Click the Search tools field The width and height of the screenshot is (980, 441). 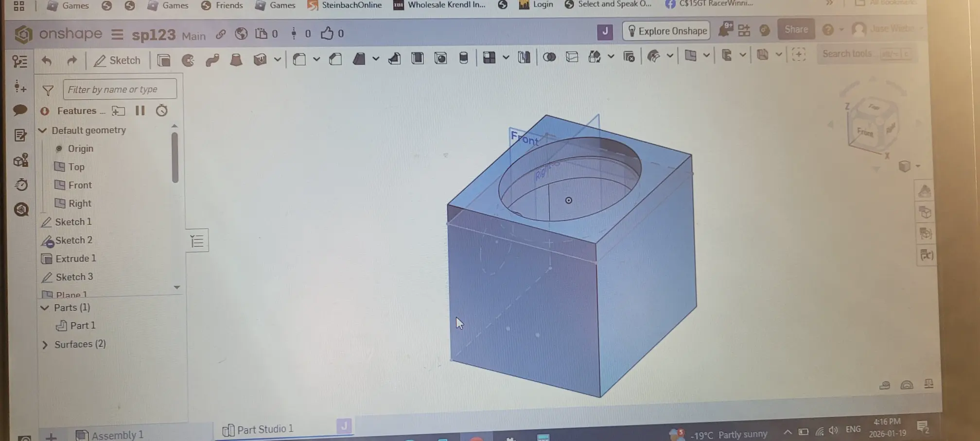[x=866, y=53]
